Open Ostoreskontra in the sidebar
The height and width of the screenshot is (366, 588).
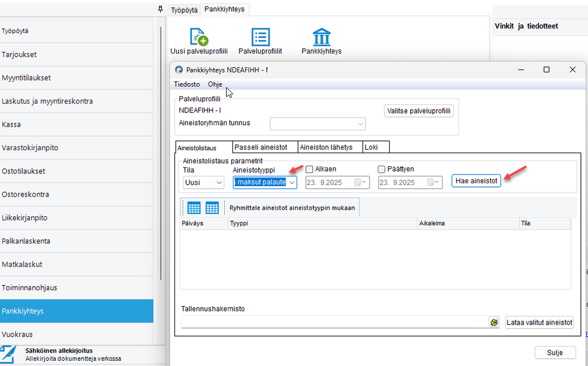[77, 194]
